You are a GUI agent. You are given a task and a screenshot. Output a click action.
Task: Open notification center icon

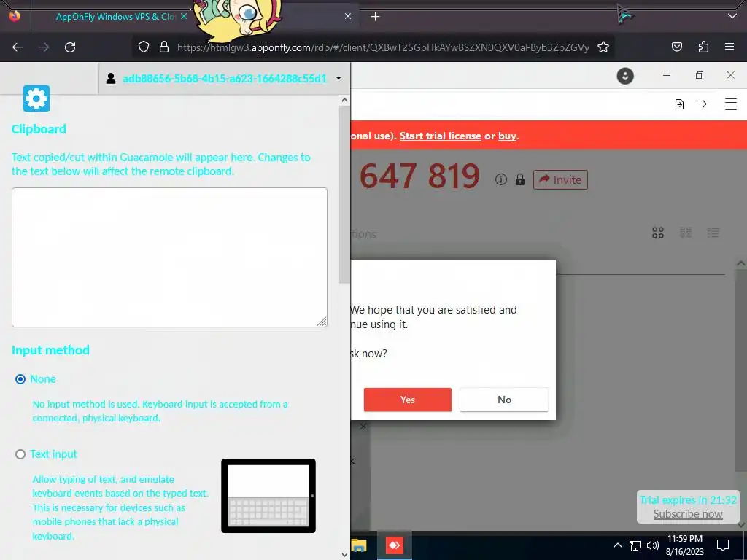tap(723, 545)
